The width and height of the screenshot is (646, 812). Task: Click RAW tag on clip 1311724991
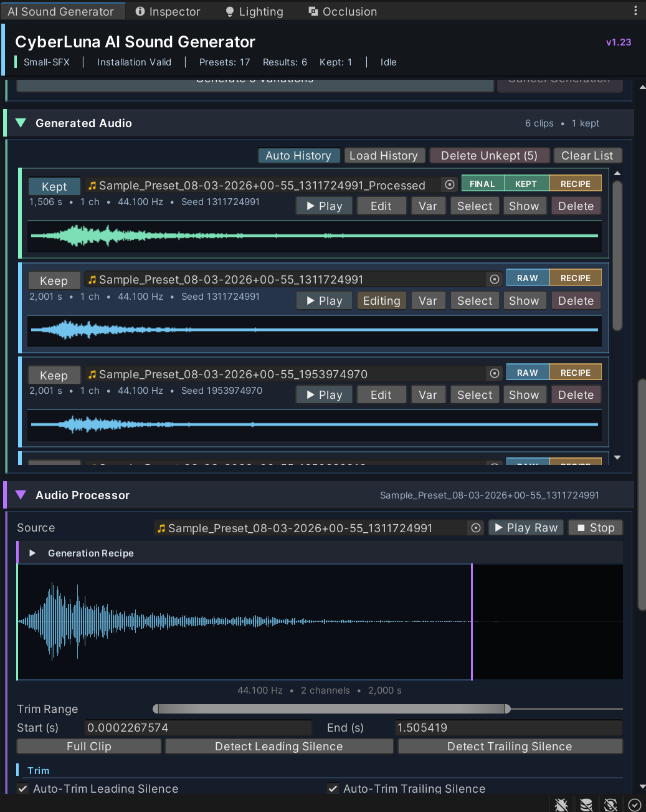528,278
